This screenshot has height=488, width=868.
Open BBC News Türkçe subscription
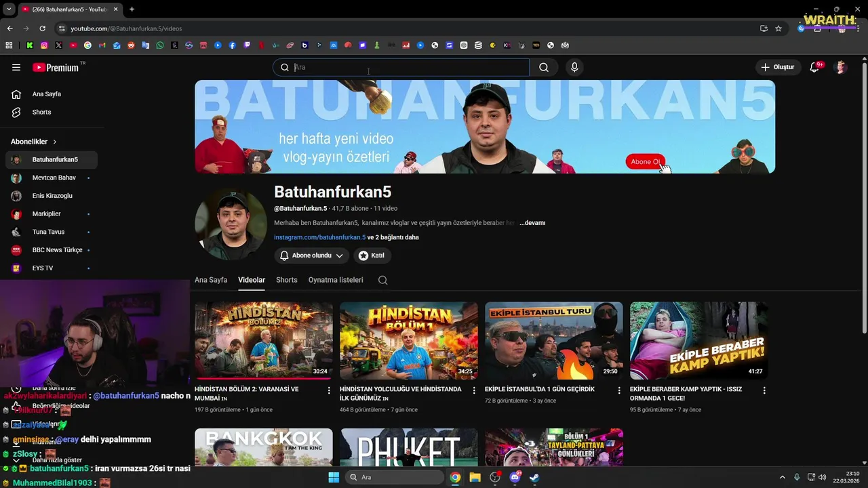coord(52,250)
